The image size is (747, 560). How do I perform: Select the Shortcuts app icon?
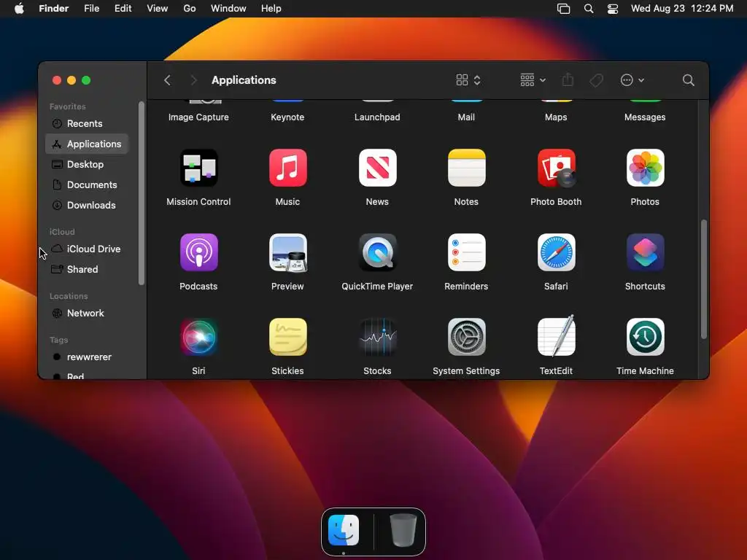point(645,252)
